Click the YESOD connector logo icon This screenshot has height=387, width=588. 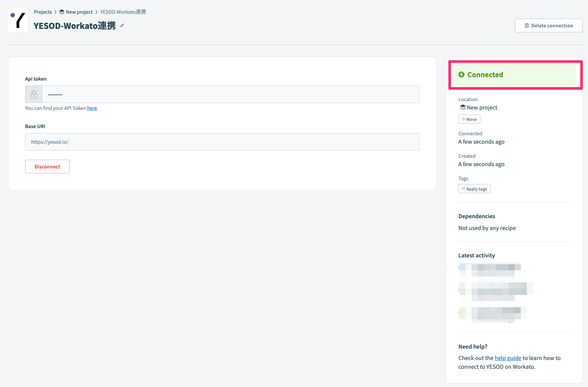(x=18, y=20)
